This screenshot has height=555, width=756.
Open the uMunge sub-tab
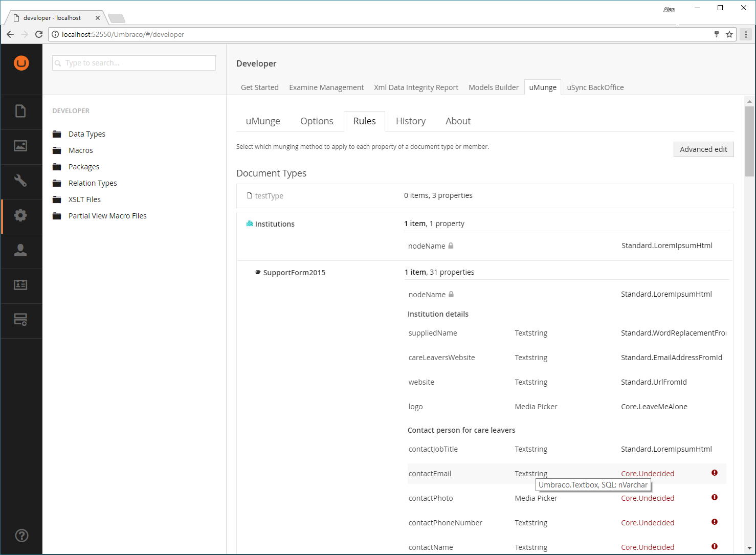click(x=263, y=121)
